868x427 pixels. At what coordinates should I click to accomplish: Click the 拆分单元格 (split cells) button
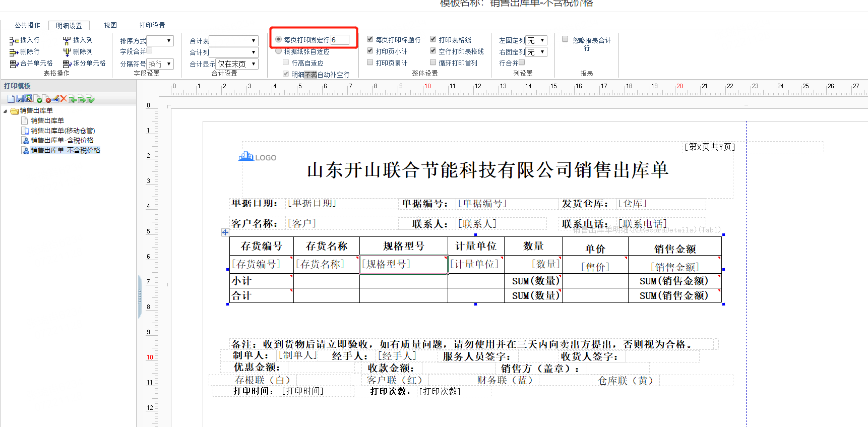pos(84,63)
